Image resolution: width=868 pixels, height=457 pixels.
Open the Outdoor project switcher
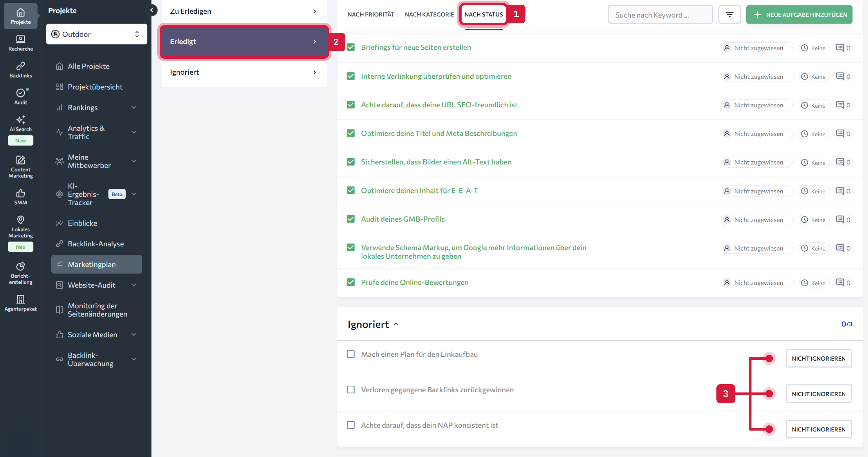click(96, 34)
